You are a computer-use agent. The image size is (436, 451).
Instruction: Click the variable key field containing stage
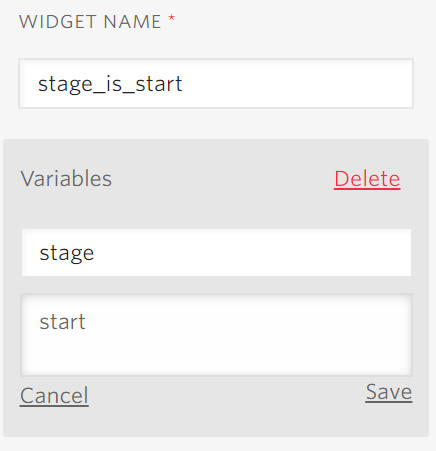(216, 252)
